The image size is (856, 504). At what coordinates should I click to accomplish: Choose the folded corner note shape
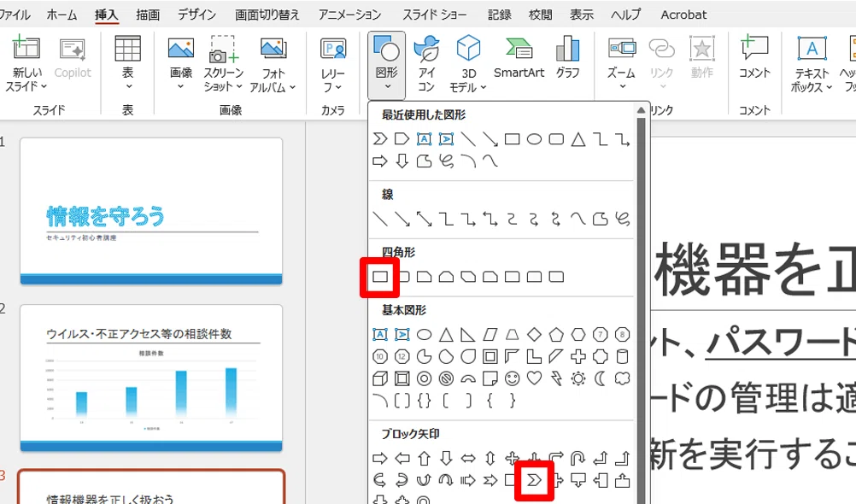coord(490,378)
